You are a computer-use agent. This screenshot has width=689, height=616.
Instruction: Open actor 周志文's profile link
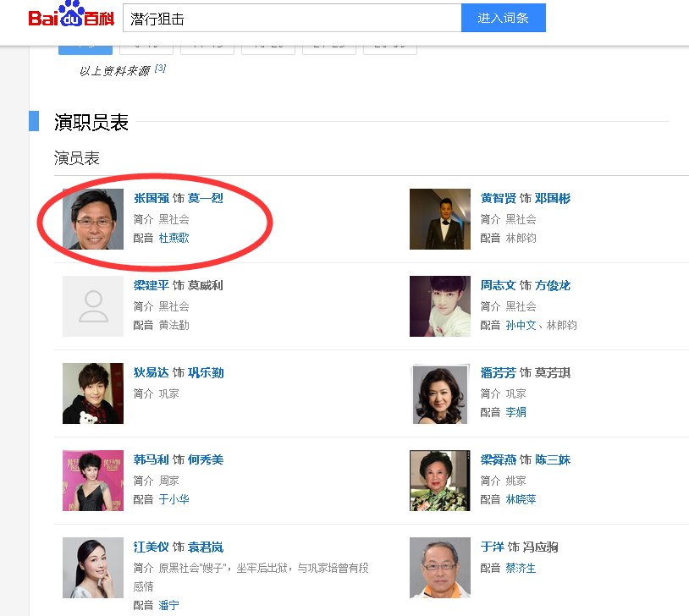(x=498, y=285)
